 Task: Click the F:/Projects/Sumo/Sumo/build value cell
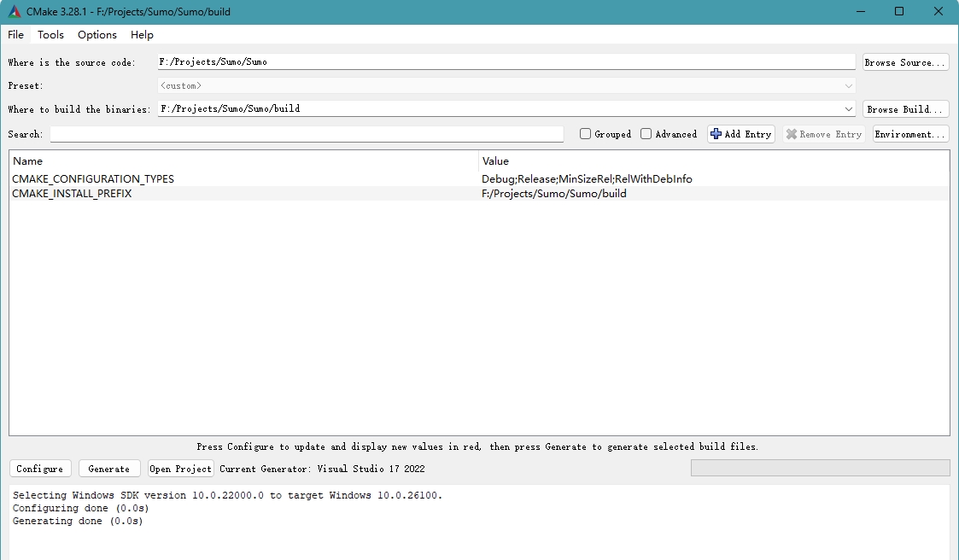pyautogui.click(x=554, y=194)
